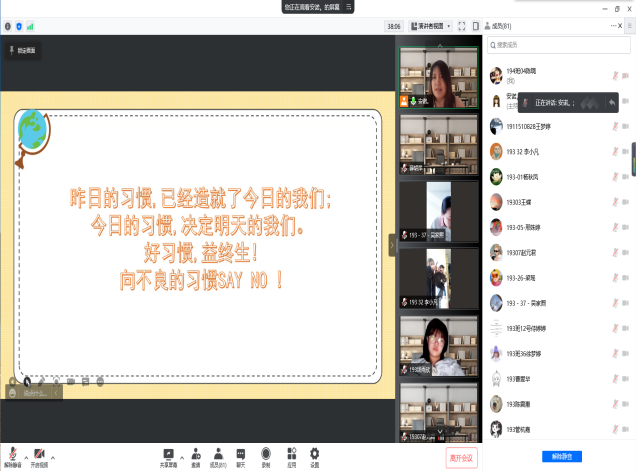Click the blue unmute button below member list
This screenshot has height=471, width=636.
[x=559, y=456]
